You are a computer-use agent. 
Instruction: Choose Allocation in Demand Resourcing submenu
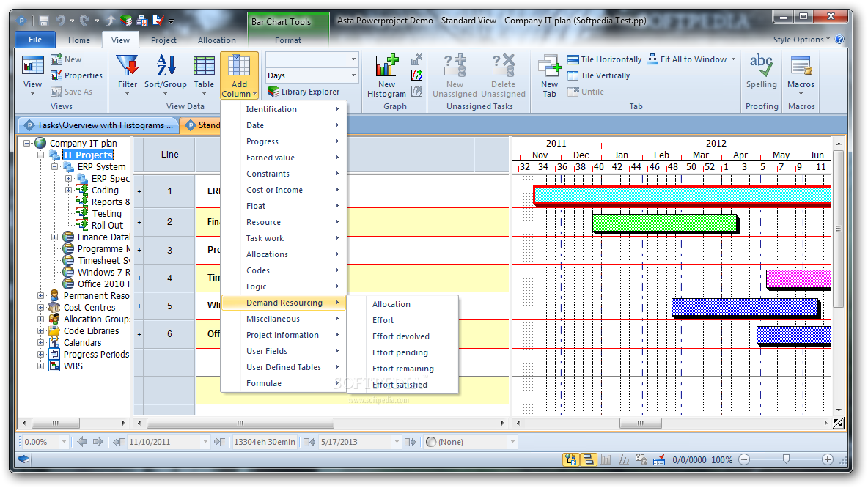[x=403, y=304]
